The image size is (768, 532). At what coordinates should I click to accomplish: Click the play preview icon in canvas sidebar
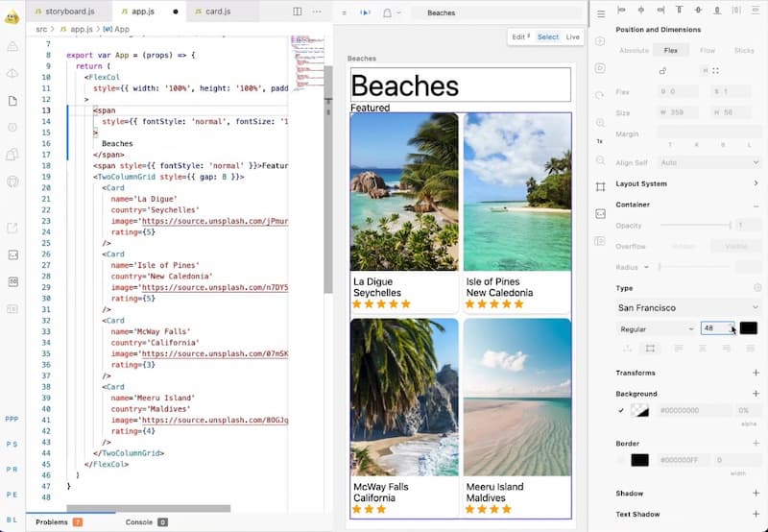[600, 68]
